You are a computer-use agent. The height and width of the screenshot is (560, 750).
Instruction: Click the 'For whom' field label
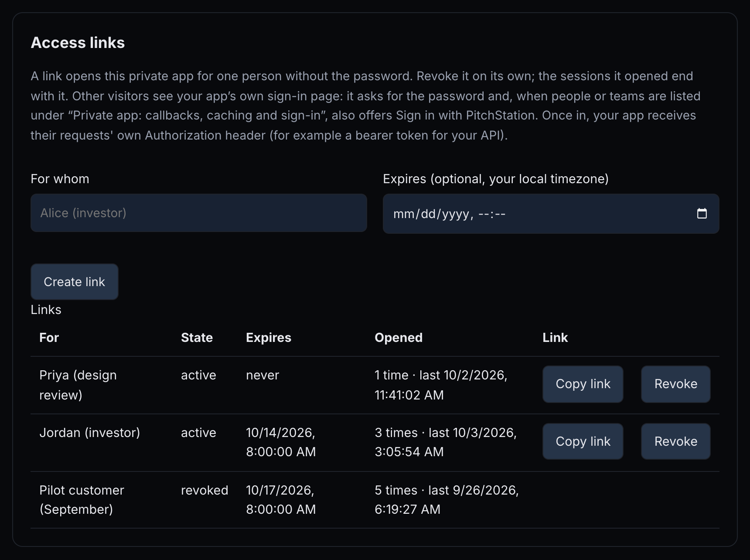(60, 179)
